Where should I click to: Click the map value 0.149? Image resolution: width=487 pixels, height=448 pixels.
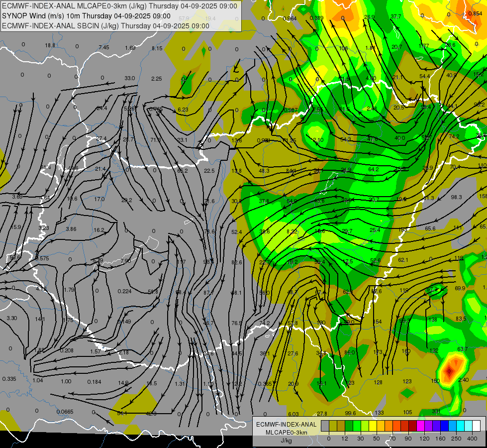click(124, 322)
